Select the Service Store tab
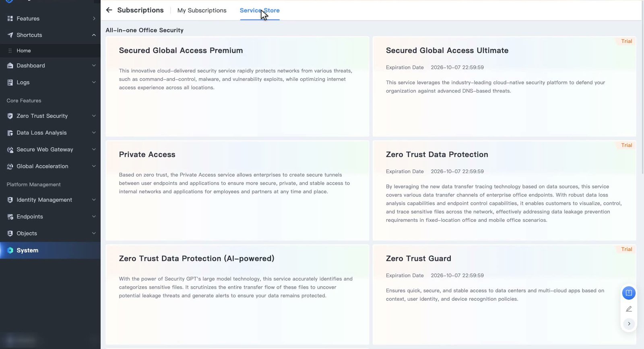644x349 pixels. [x=260, y=10]
